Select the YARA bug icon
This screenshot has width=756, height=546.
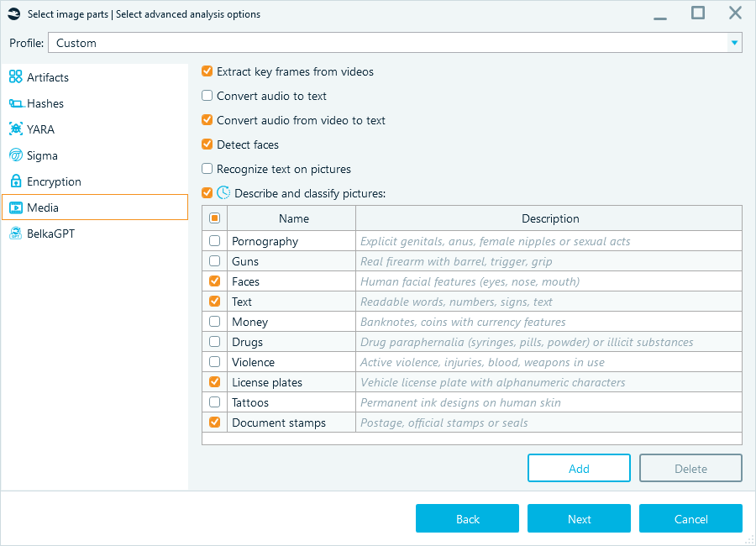coord(15,129)
